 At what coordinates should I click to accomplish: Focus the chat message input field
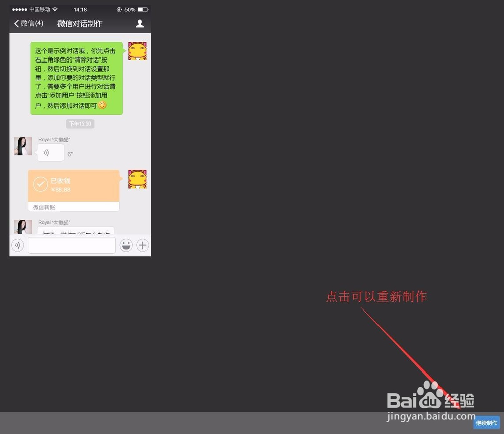(x=72, y=245)
